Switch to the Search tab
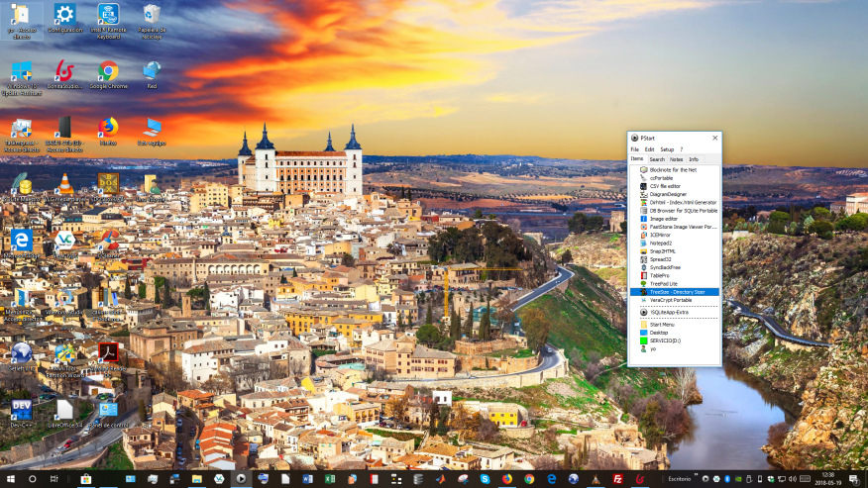 click(x=657, y=159)
